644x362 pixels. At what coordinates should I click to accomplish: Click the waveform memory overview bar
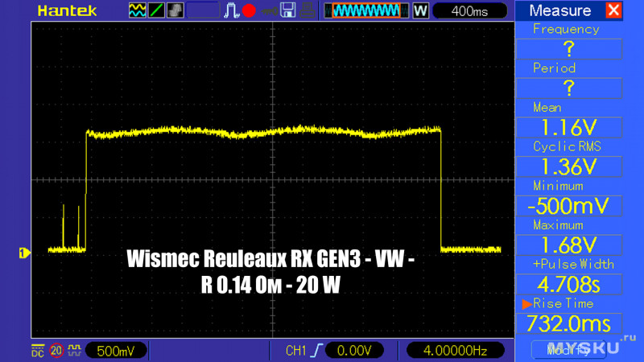coord(366,10)
